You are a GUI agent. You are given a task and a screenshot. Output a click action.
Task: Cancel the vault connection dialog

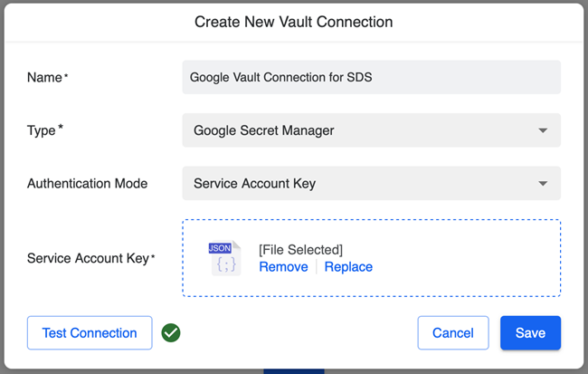click(452, 333)
